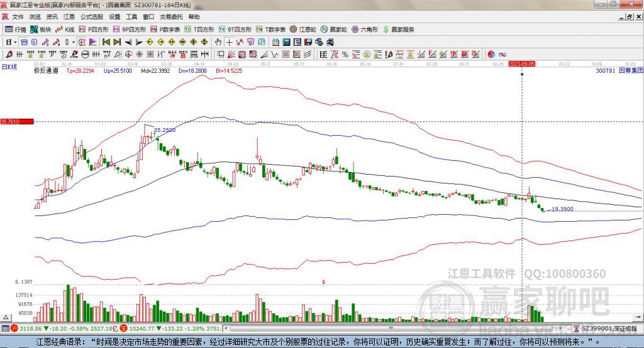Select the 金 circle tool icon
This screenshot has height=348, width=644.
tap(367, 55)
